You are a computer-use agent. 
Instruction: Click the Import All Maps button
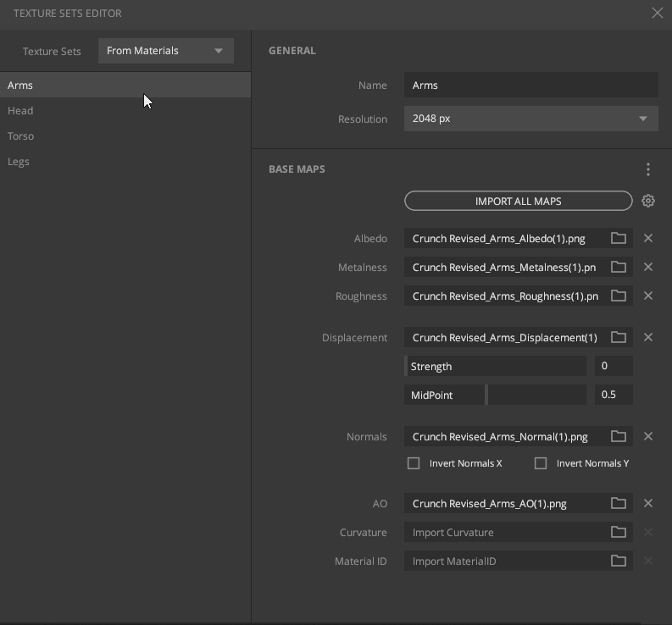click(518, 201)
